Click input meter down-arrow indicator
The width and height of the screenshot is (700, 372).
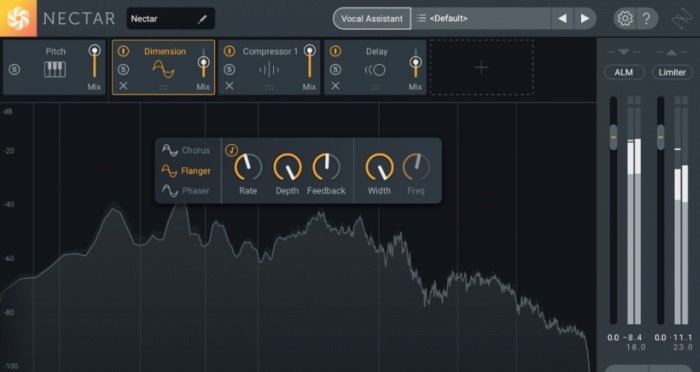tap(624, 52)
